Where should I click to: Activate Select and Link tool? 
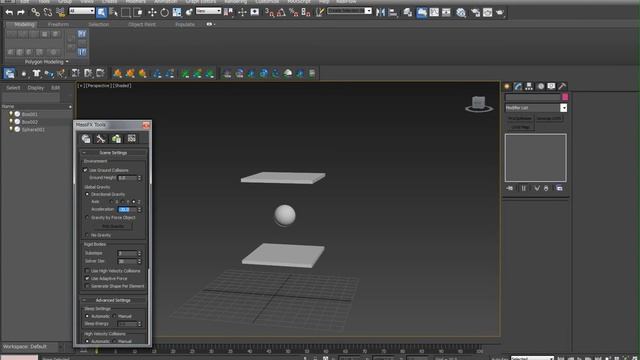(x=36, y=12)
